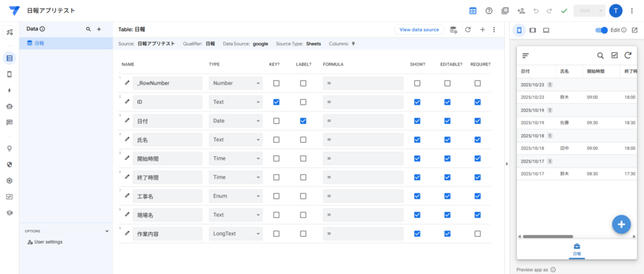Edit the 氏名 column pencil icon

(127, 139)
